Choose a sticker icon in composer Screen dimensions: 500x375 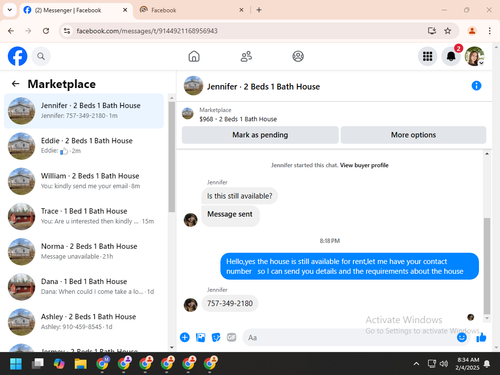coord(216,337)
